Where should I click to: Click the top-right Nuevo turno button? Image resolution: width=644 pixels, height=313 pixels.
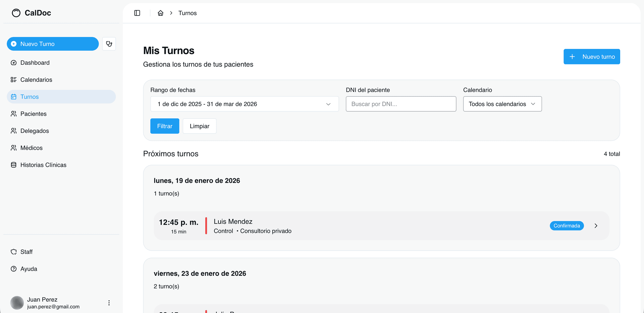pyautogui.click(x=591, y=57)
